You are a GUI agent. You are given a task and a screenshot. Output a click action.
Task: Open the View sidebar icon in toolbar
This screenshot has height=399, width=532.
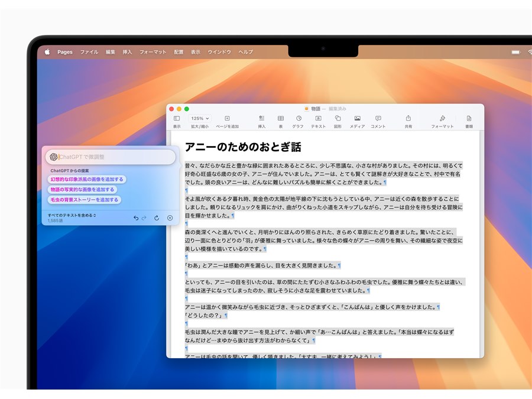click(x=177, y=118)
